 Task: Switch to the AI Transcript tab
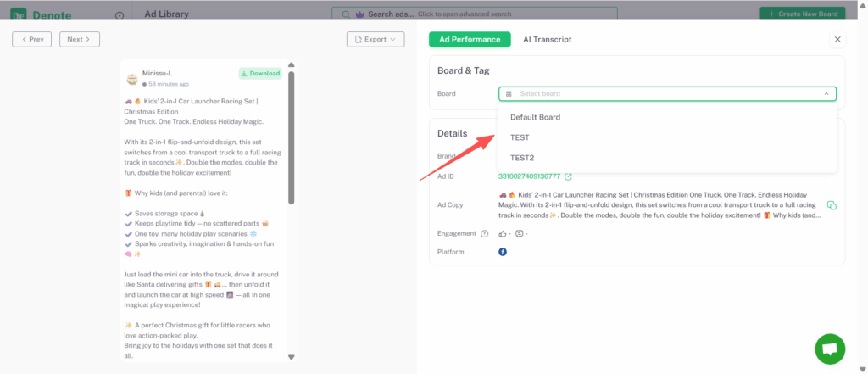coord(547,39)
